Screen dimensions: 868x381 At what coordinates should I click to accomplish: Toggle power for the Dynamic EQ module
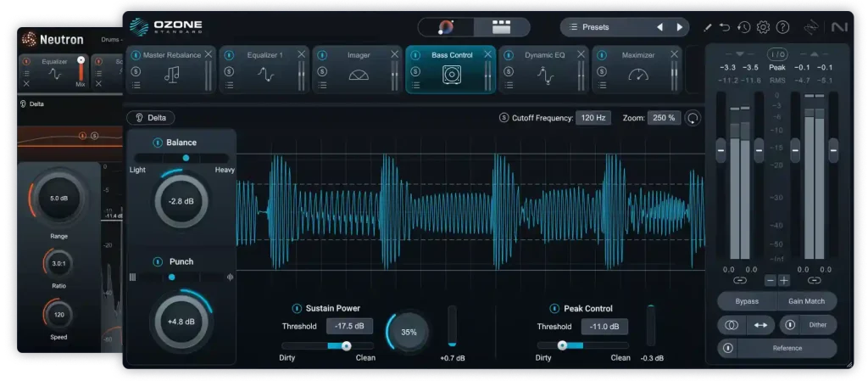(x=509, y=55)
